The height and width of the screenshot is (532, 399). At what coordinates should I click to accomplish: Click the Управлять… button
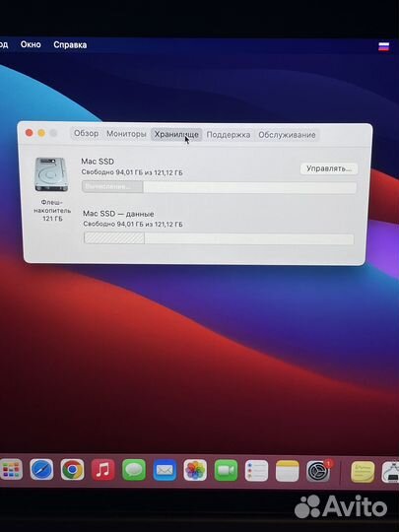click(329, 168)
